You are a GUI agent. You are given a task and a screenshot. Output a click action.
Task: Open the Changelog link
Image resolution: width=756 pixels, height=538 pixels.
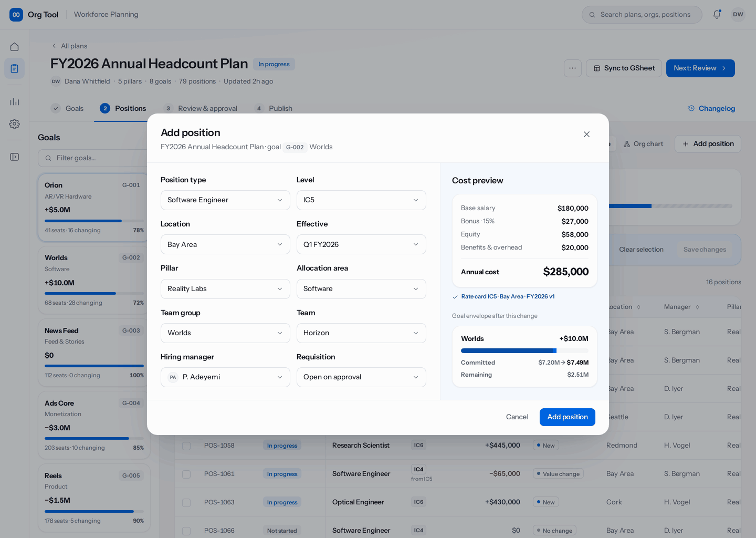(x=711, y=108)
